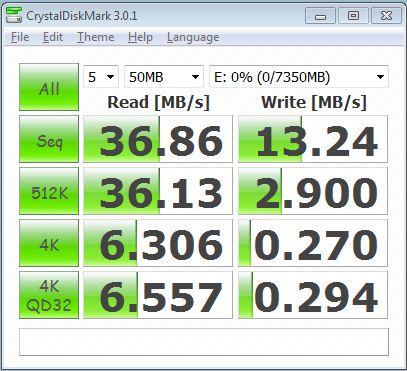Minimize the CrystalDiskMark window
407x371 pixels.
tap(320, 15)
